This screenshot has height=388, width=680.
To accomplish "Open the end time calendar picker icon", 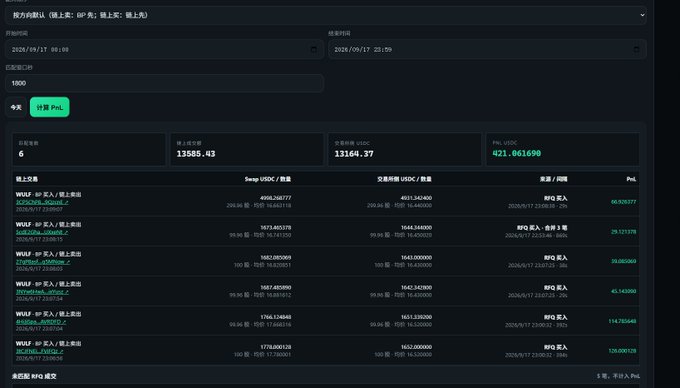I will coord(636,49).
